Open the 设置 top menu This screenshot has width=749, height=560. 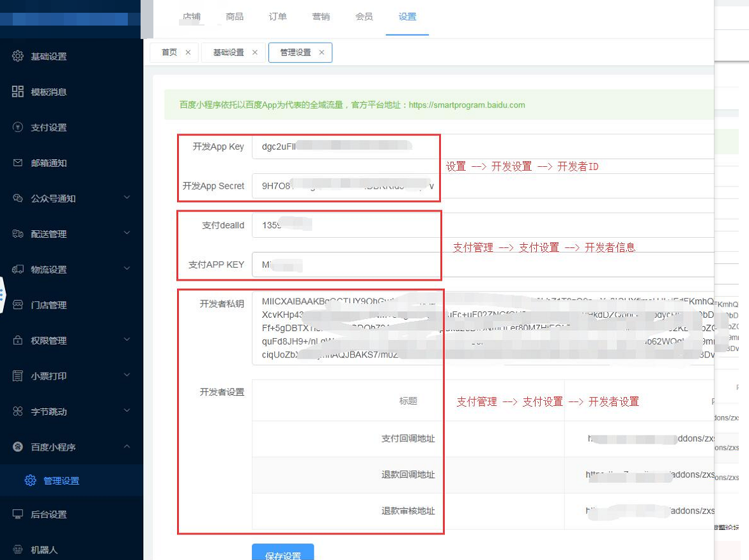point(408,17)
